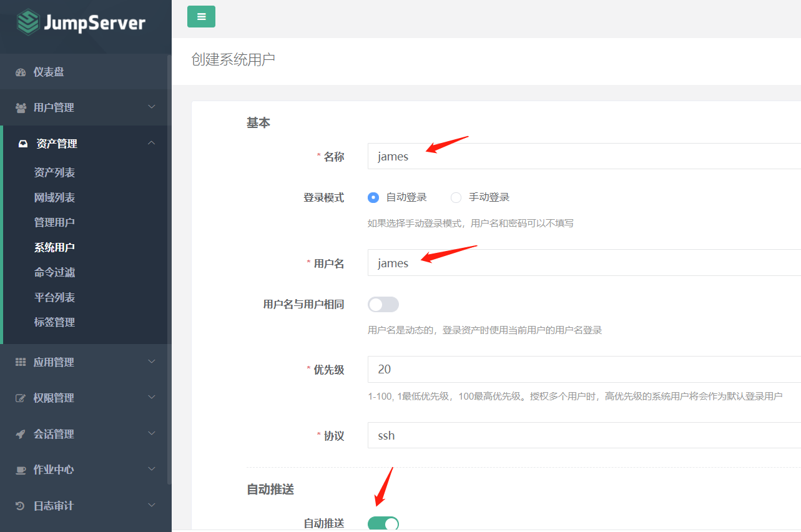
Task: Collapse the 资产管理 menu chevron
Action: tap(152, 143)
